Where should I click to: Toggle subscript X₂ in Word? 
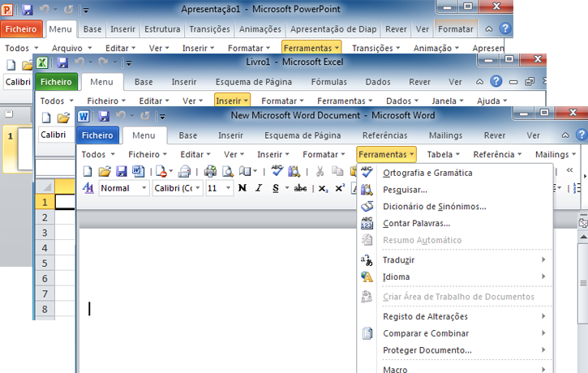point(324,189)
